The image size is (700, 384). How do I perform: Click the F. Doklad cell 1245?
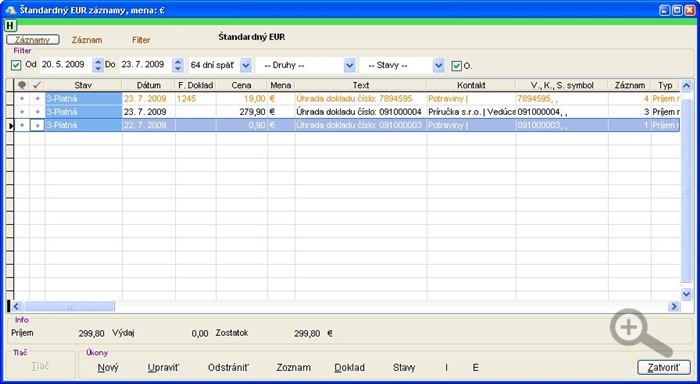(196, 99)
